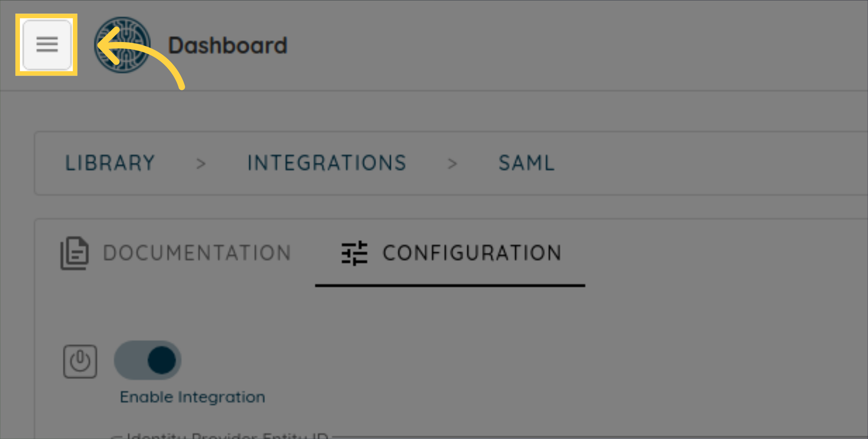
Task: Select the CONFIGURATION tab
Action: pos(472,253)
